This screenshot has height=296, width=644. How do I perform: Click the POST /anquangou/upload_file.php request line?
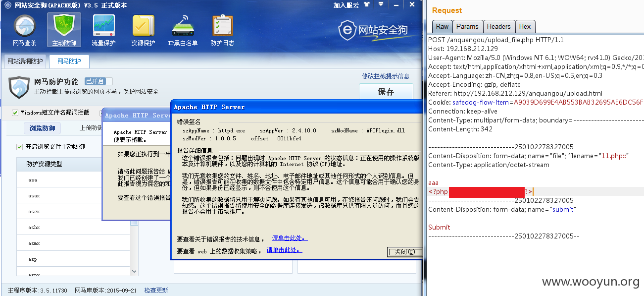tap(496, 40)
